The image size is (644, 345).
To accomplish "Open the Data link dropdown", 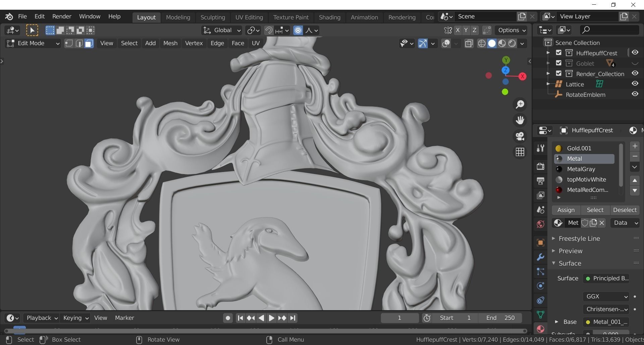I will pyautogui.click(x=625, y=223).
